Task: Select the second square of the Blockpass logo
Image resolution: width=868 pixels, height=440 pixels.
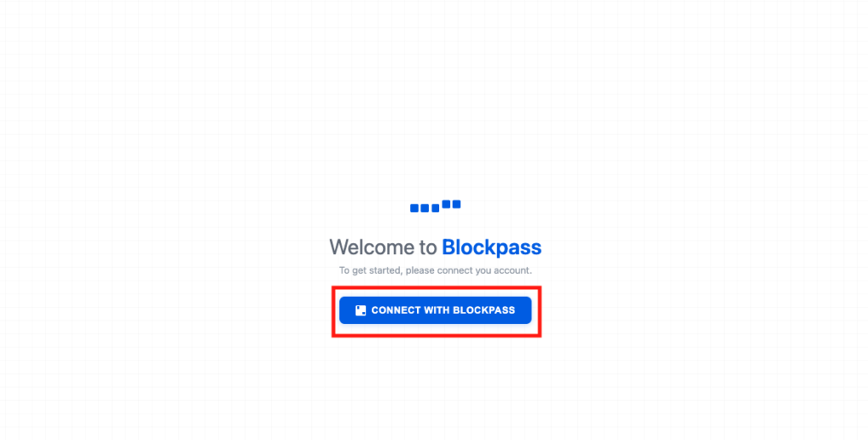Action: click(425, 208)
